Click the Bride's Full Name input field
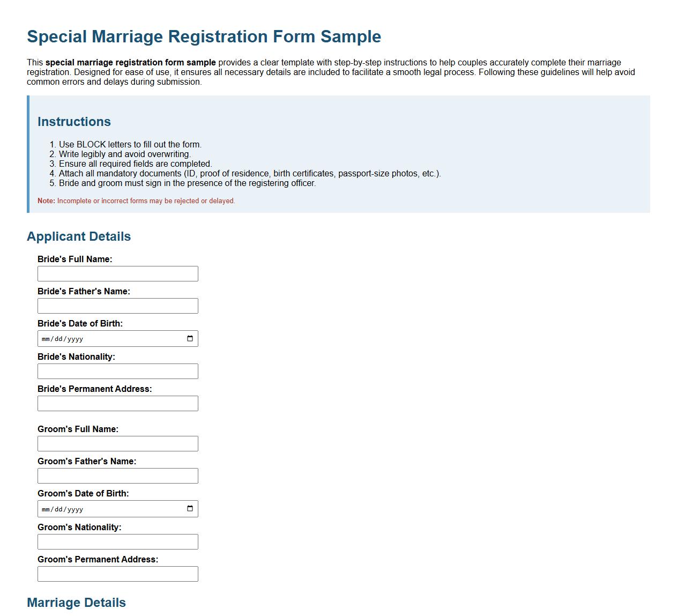The width and height of the screenshot is (677, 616). click(x=117, y=273)
